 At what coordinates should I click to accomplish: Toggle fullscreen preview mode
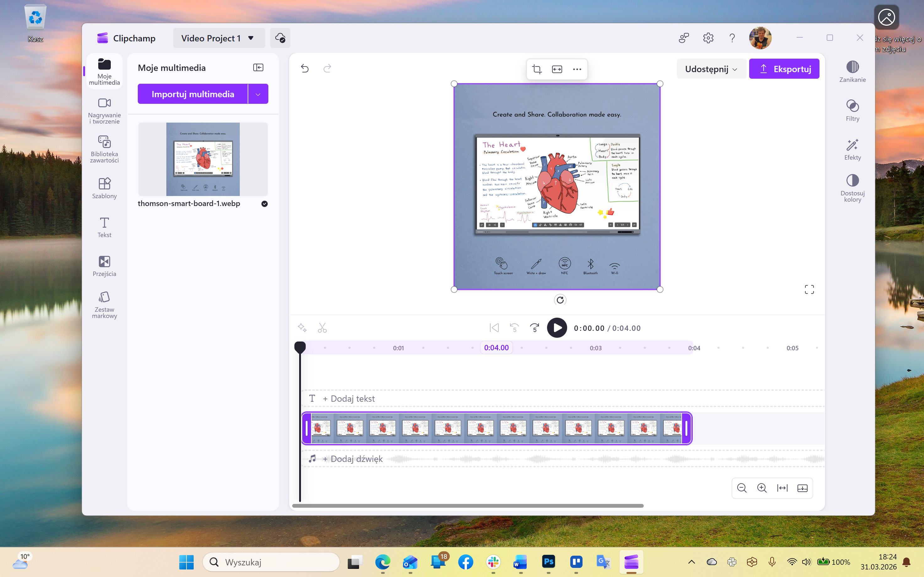point(809,290)
